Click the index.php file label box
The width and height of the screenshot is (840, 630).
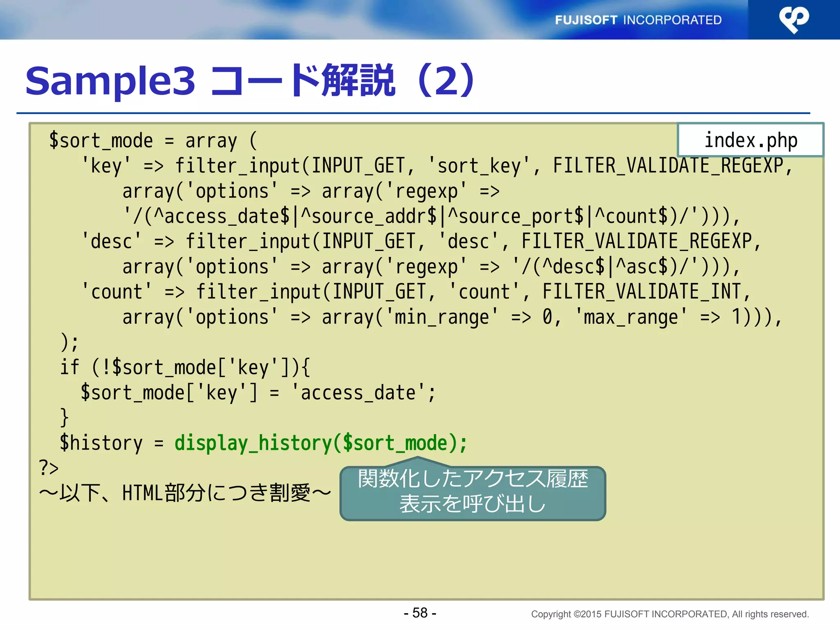pos(750,140)
